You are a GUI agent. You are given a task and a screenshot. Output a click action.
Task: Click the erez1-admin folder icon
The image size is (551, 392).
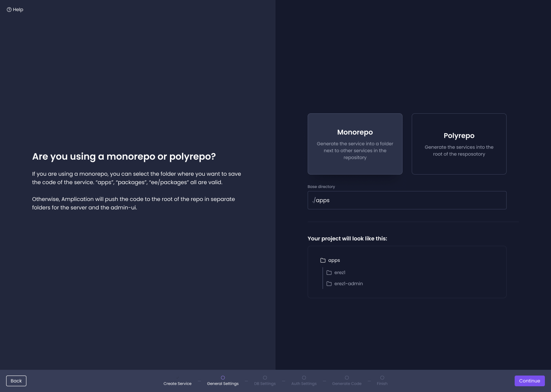(329, 284)
